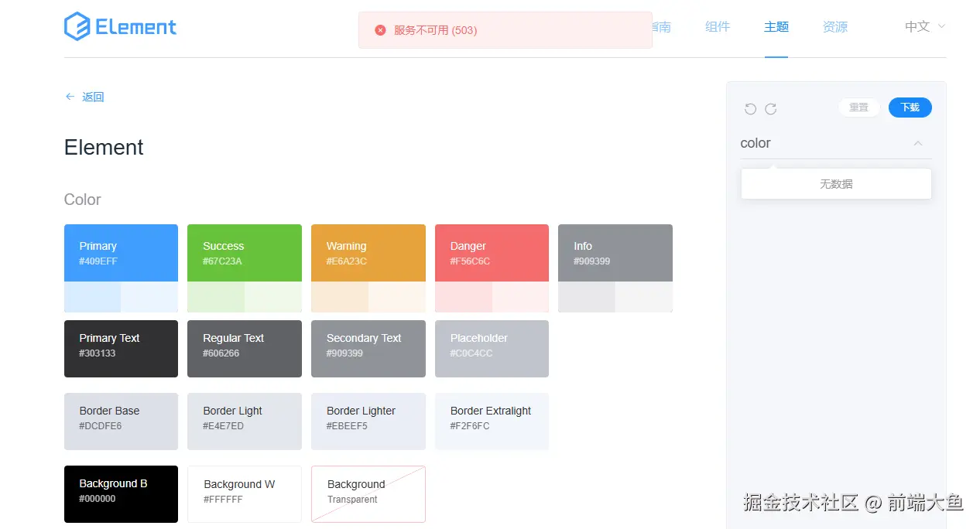Open the 组件 nav tab
The image size is (980, 529).
[x=718, y=26]
